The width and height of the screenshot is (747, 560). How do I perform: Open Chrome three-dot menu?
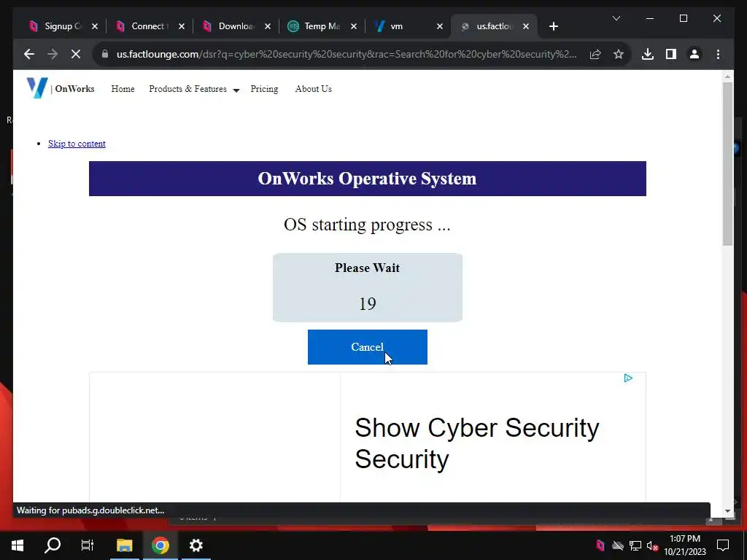[718, 54]
